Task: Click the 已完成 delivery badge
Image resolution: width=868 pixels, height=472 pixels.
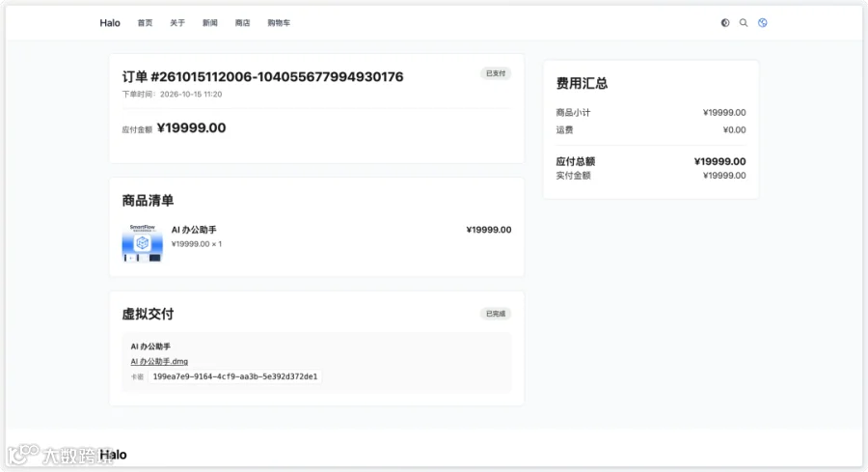Action: click(496, 314)
